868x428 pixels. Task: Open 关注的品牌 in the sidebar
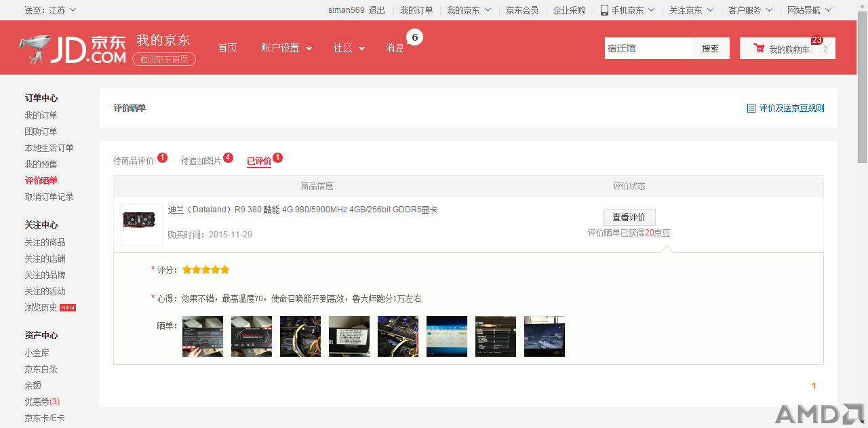tap(45, 275)
